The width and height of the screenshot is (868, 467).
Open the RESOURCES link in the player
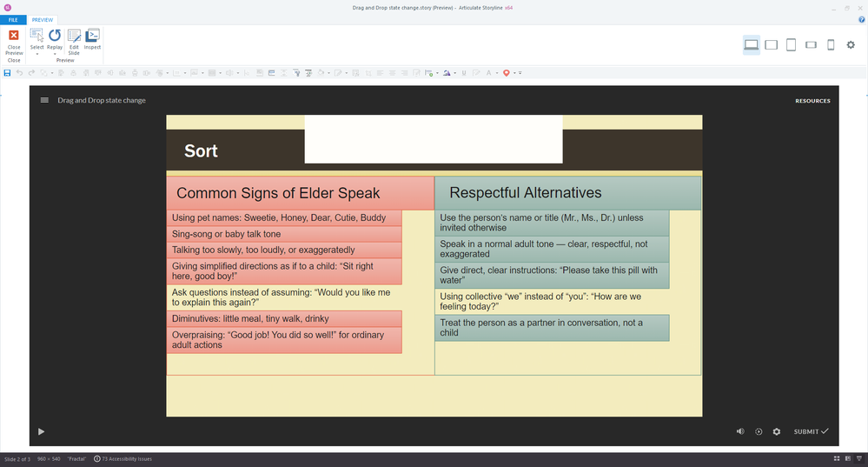[812, 101]
